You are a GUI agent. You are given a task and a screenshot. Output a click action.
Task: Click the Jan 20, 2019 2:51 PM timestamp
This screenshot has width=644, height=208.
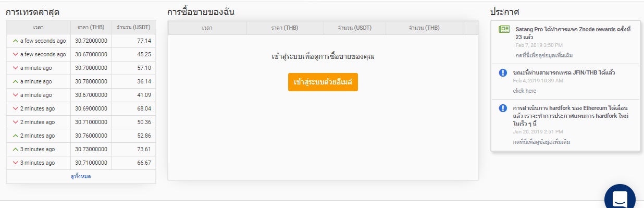pyautogui.click(x=538, y=132)
